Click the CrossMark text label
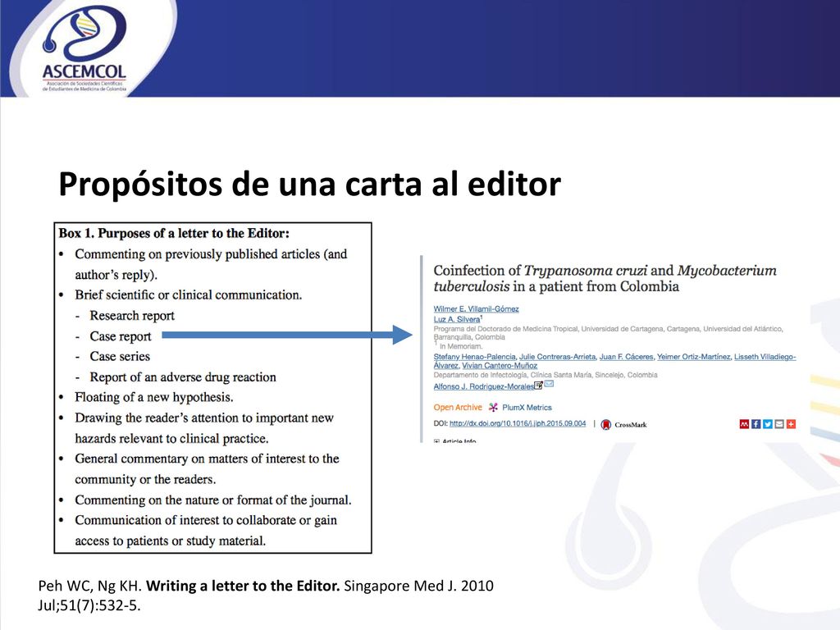 point(631,425)
